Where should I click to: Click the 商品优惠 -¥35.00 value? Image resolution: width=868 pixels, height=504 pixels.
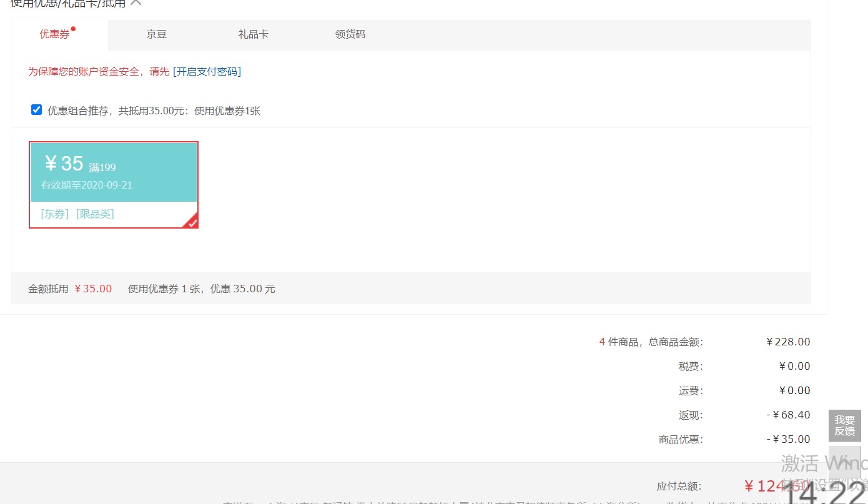click(789, 439)
